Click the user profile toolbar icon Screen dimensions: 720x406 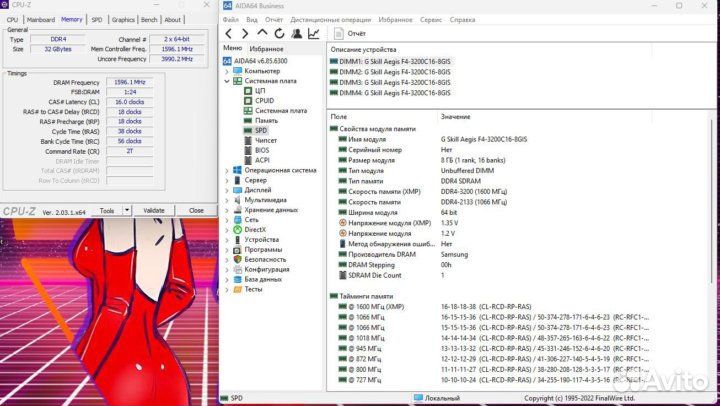[297, 34]
